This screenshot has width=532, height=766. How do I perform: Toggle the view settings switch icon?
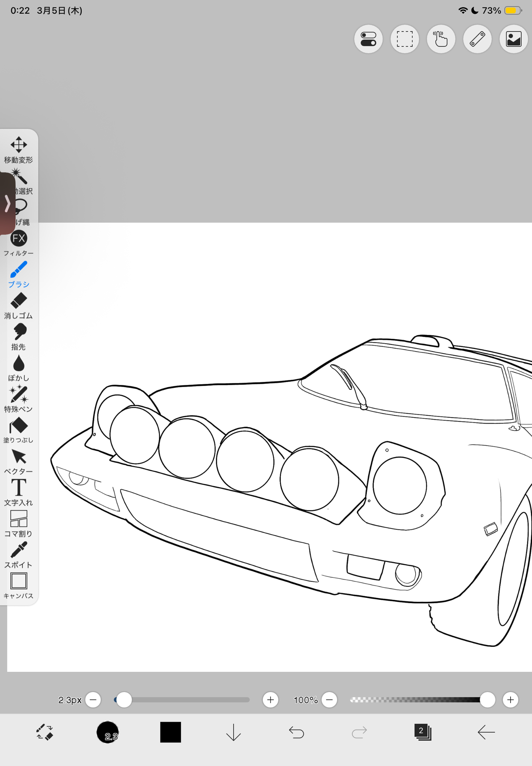click(368, 39)
